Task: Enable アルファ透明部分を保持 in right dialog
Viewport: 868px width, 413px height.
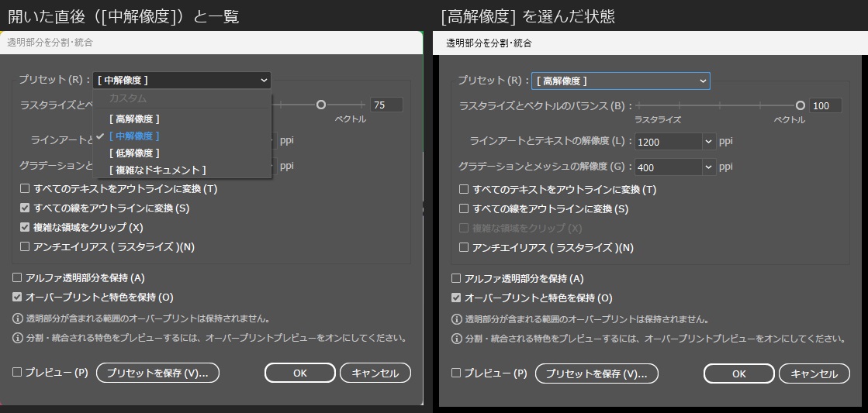Action: pos(456,278)
